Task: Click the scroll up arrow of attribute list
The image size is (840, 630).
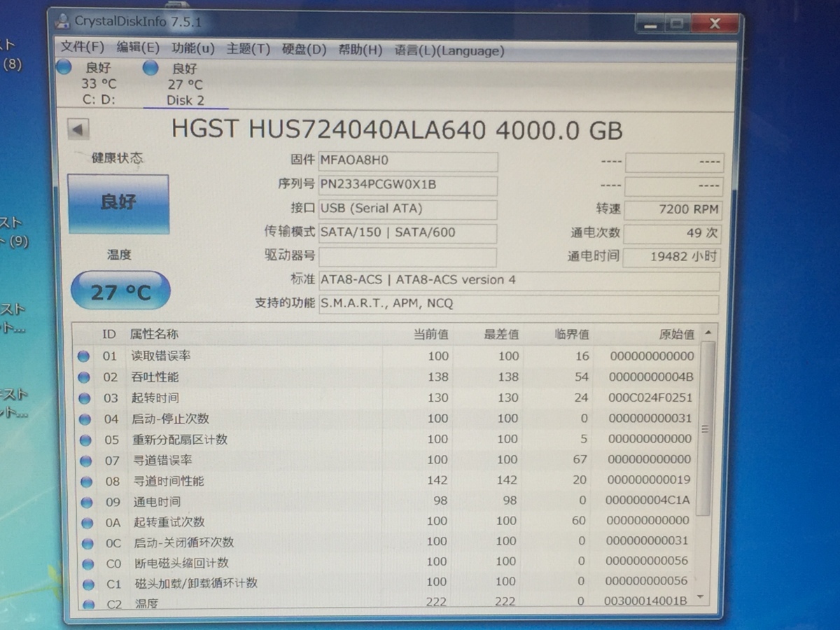Action: pyautogui.click(x=708, y=332)
